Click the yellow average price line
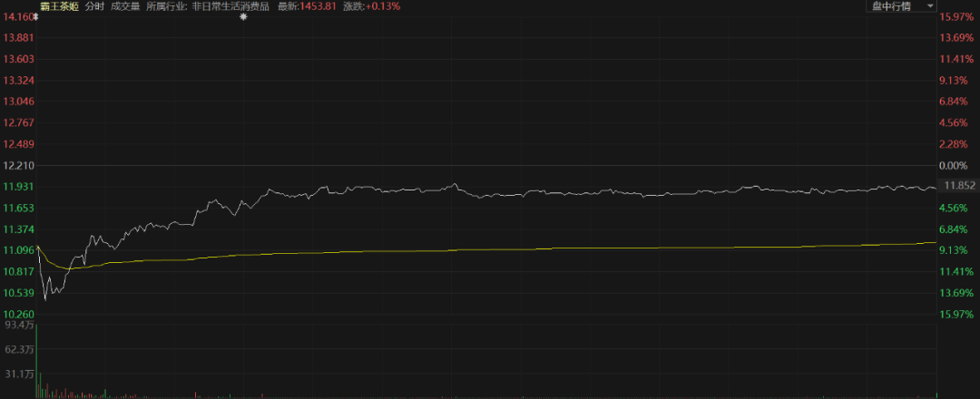 pyautogui.click(x=544, y=249)
